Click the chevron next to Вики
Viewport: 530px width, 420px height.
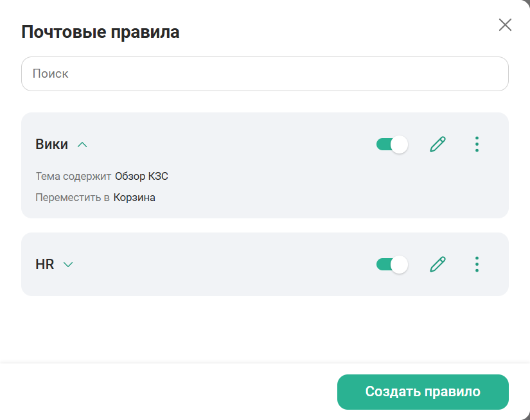[x=82, y=144]
